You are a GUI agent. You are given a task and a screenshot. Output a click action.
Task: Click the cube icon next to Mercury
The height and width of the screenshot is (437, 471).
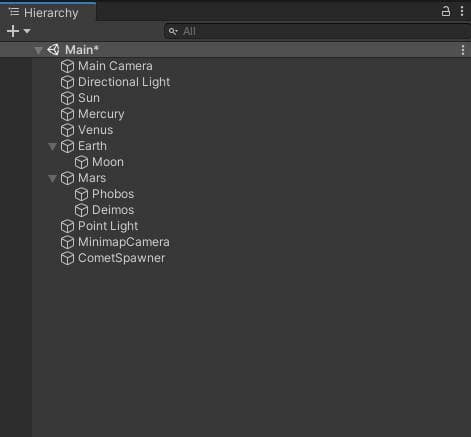coord(67,114)
